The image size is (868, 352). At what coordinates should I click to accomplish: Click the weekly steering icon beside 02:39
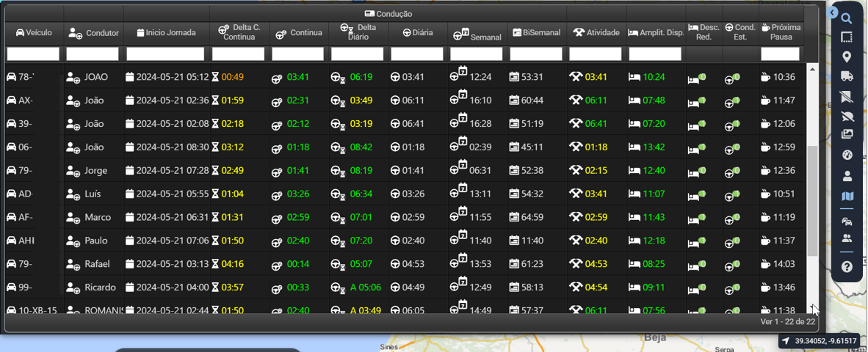click(459, 145)
